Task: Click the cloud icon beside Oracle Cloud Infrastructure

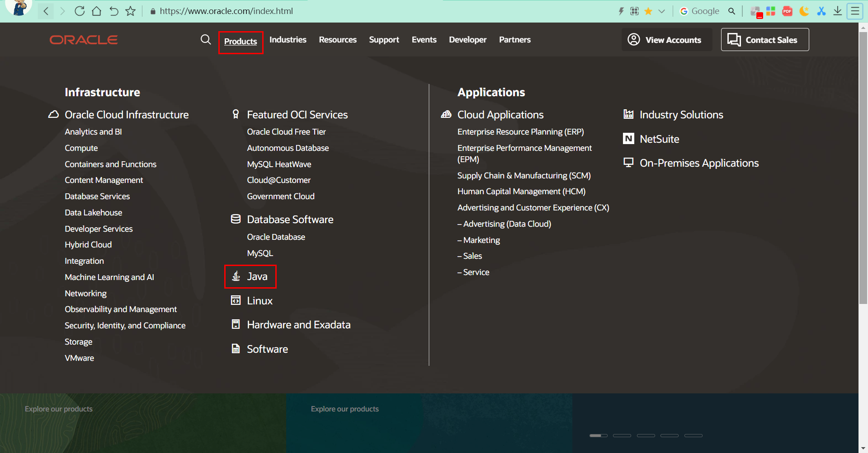Action: 53,114
